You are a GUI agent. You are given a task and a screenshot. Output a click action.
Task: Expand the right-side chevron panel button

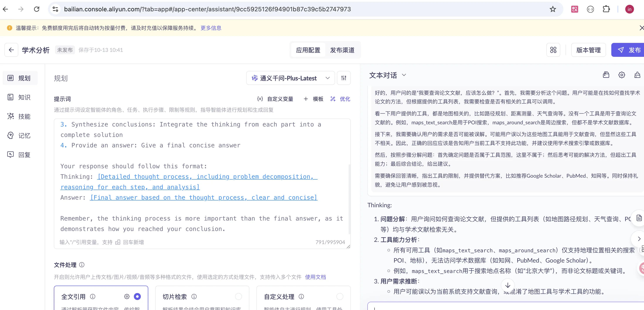tap(639, 239)
